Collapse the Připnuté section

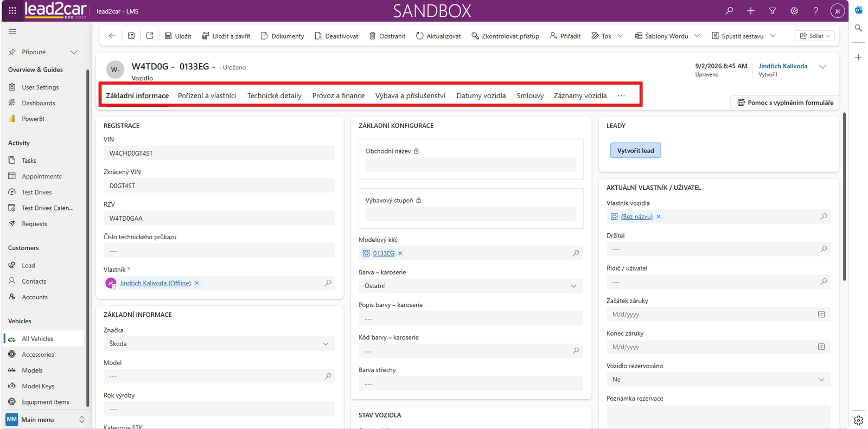point(74,52)
